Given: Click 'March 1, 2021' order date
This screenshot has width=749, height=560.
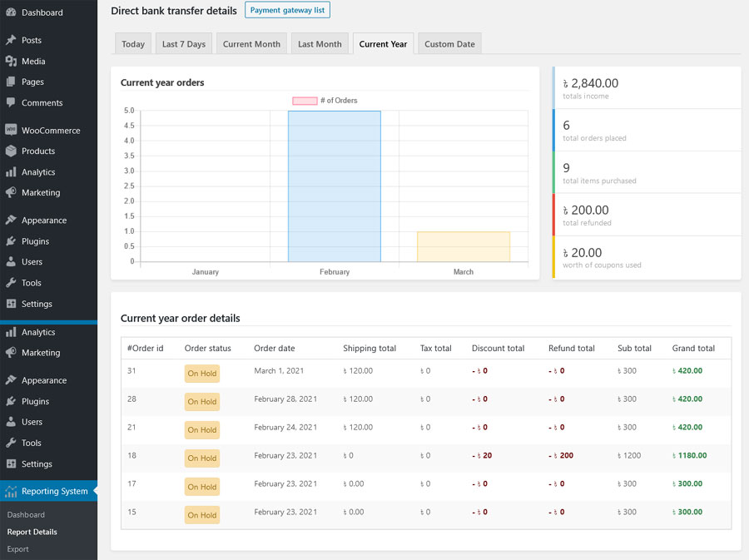Looking at the screenshot, I should click(279, 370).
